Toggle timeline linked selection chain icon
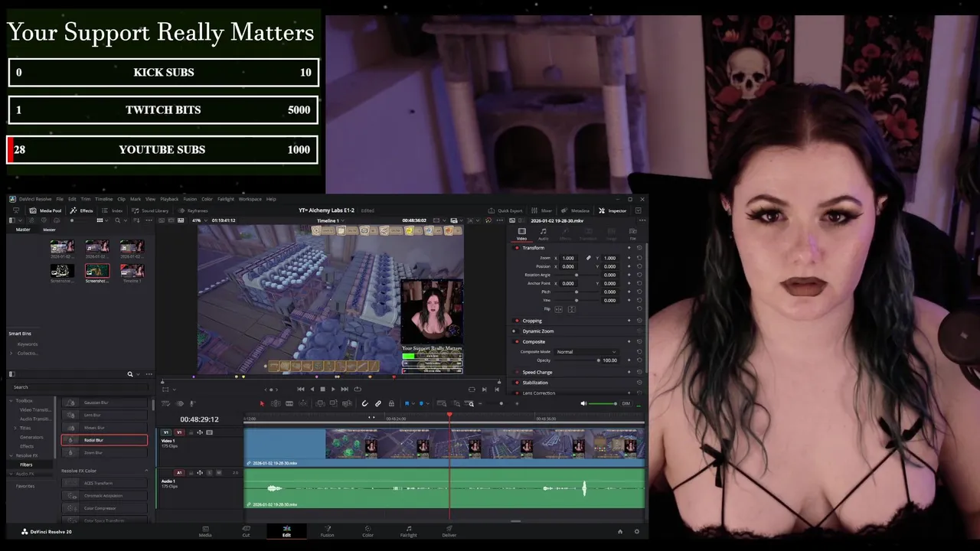This screenshot has width=980, height=551. pyautogui.click(x=378, y=403)
